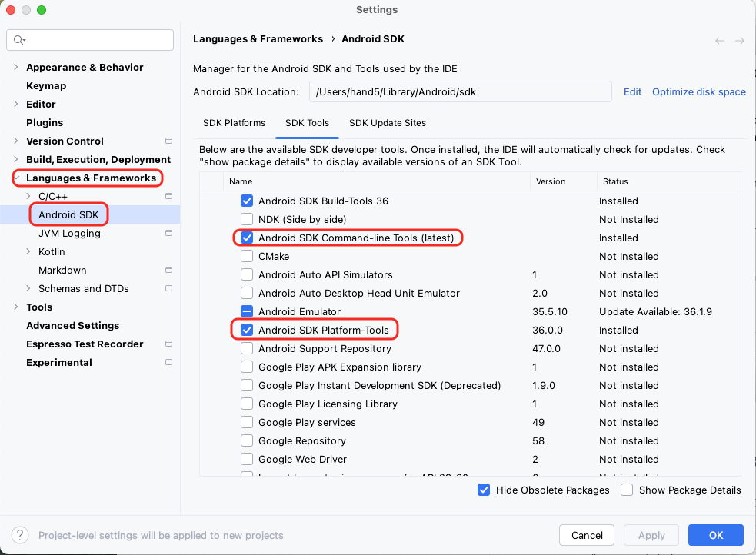Open Advanced Settings page
Viewport: 756px width, 555px height.
point(73,326)
